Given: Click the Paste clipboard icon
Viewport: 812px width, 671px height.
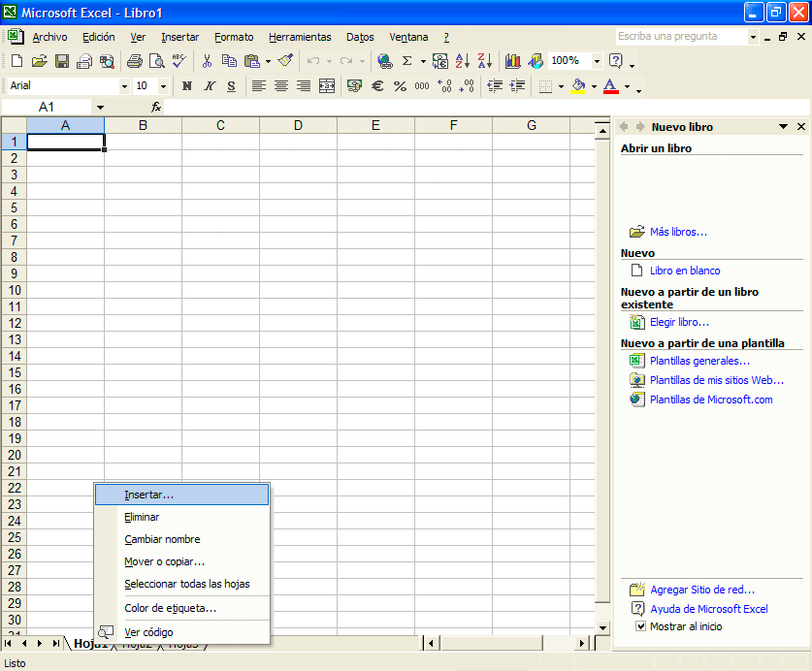Looking at the screenshot, I should [251, 61].
